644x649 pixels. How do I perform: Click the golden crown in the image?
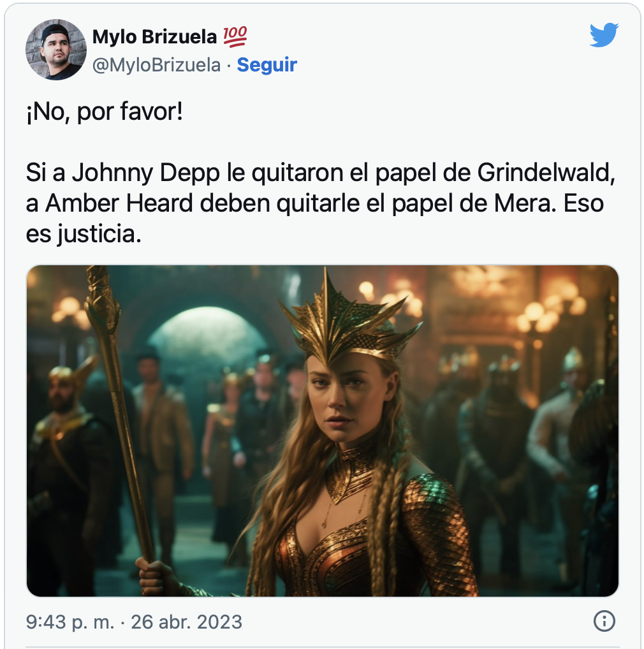(x=348, y=319)
